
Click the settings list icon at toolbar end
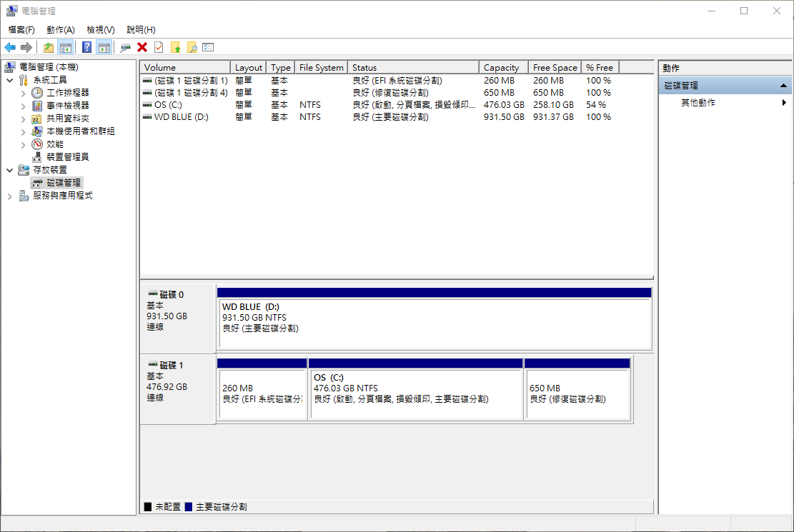[208, 47]
